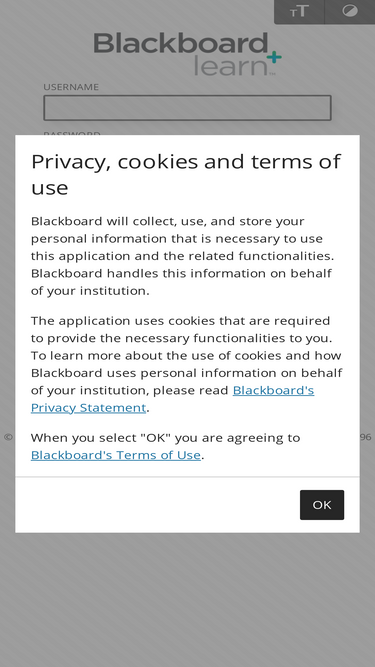Click the paragraph about application cookies
Image resolution: width=375 pixels, height=667 pixels.
pos(186,364)
